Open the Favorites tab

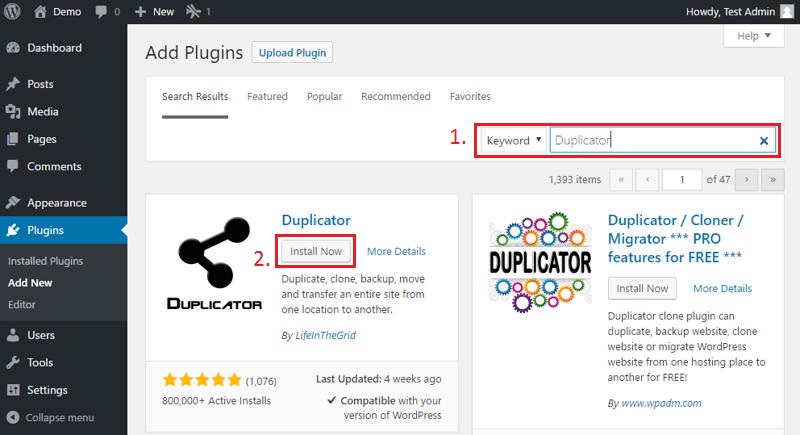pyautogui.click(x=470, y=96)
